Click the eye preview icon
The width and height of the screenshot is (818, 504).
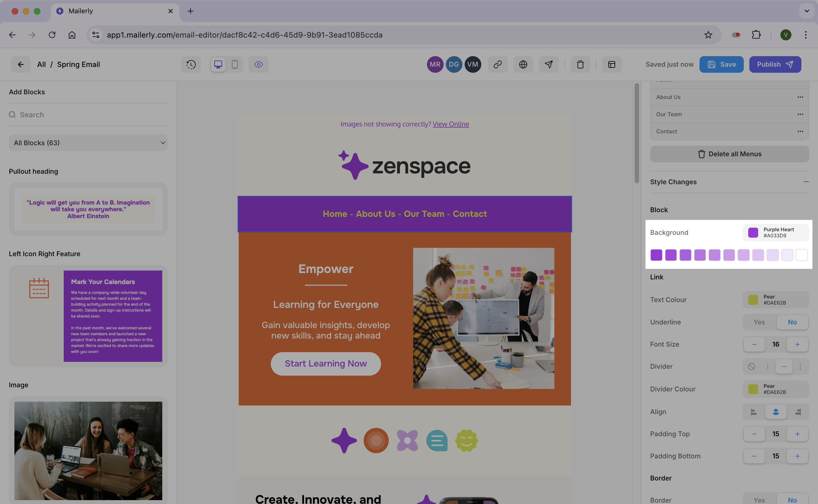coord(259,64)
